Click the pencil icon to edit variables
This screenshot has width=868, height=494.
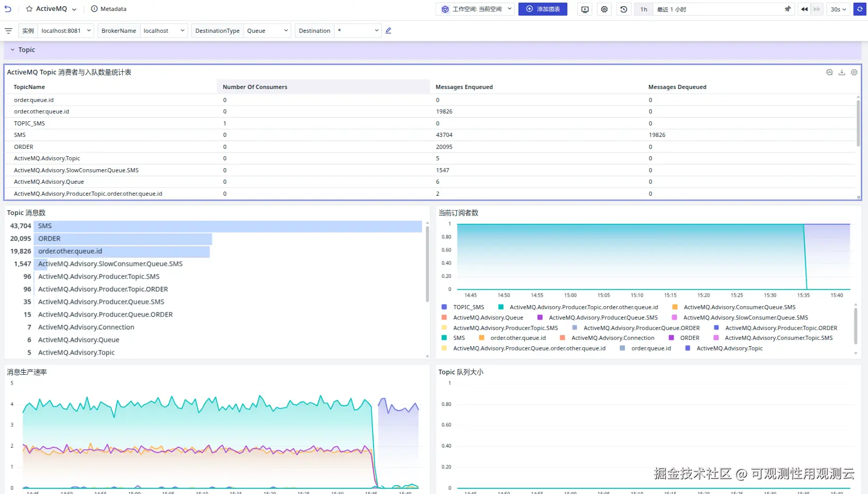coord(388,31)
